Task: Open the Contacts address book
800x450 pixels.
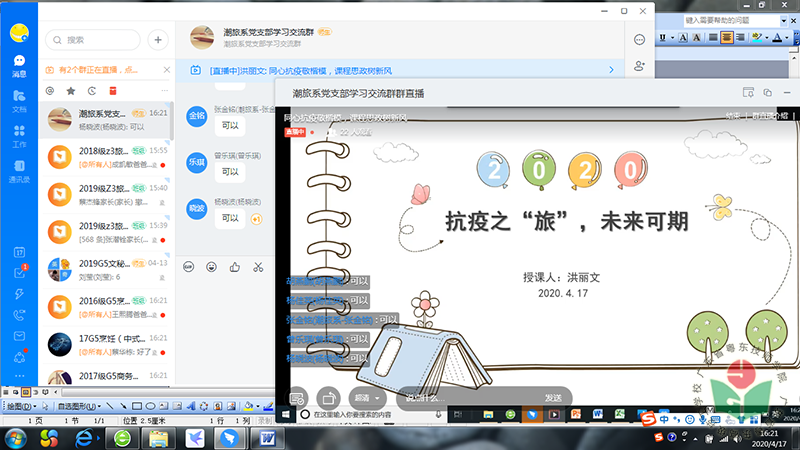Action: pos(19,172)
